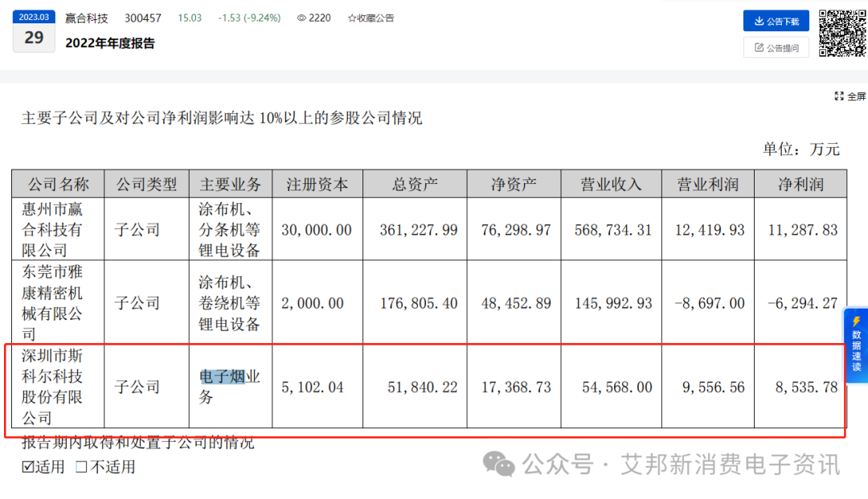868x499 pixels.
Task: Check the 适用 checkbox
Action: pyautogui.click(x=27, y=467)
